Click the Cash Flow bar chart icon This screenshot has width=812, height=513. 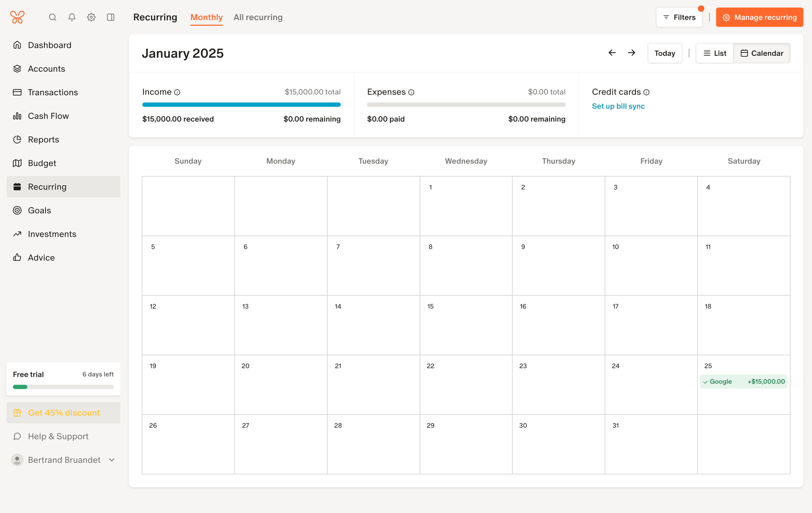click(17, 116)
